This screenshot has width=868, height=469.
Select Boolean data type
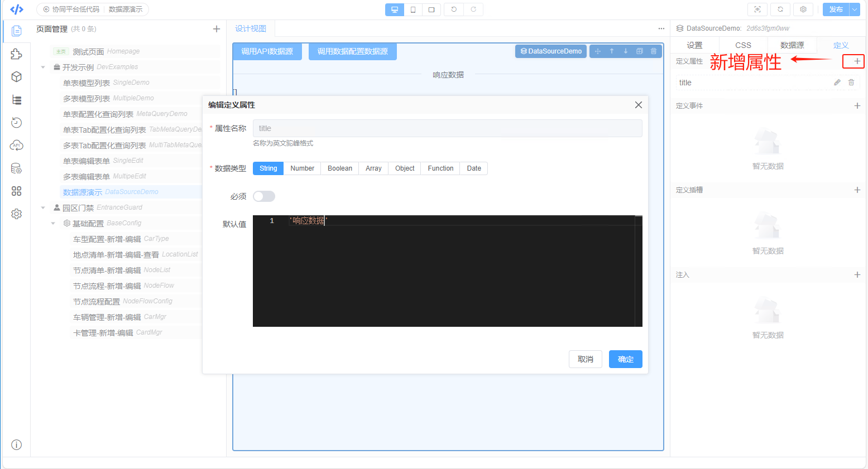(x=340, y=168)
